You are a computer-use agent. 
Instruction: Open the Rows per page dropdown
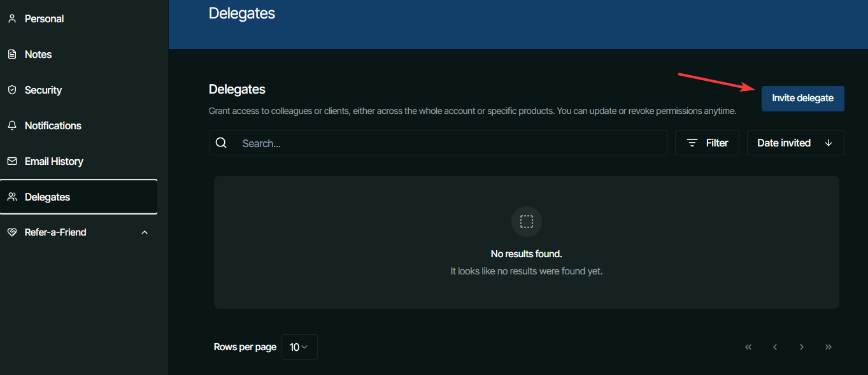coord(299,346)
